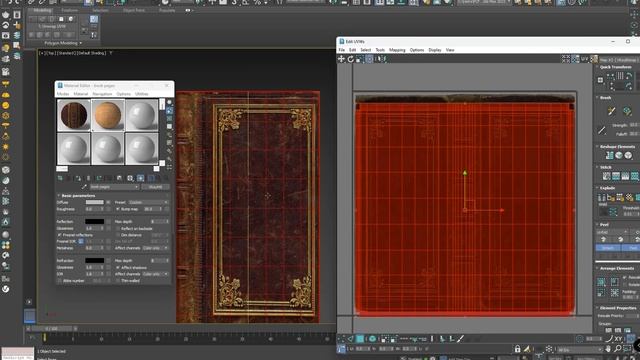Toggle Rescale checkbox in Arrange Elements
This screenshot has width=640, height=360.
625,278
